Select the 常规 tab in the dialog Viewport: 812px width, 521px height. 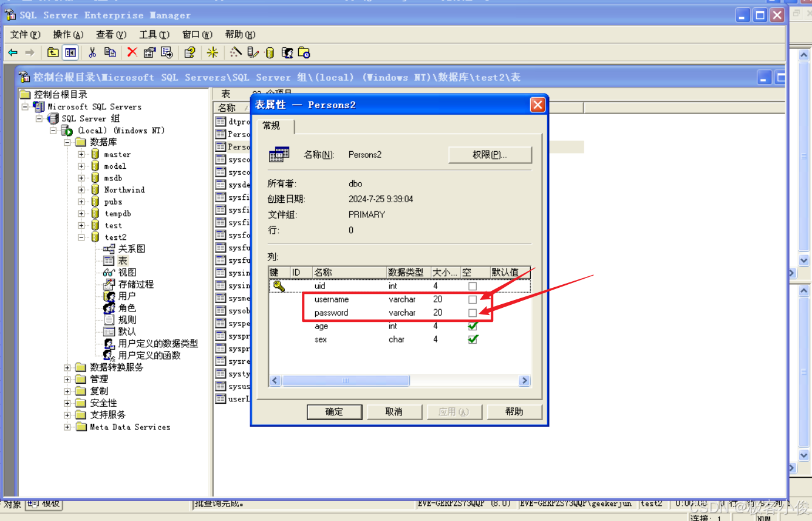276,126
